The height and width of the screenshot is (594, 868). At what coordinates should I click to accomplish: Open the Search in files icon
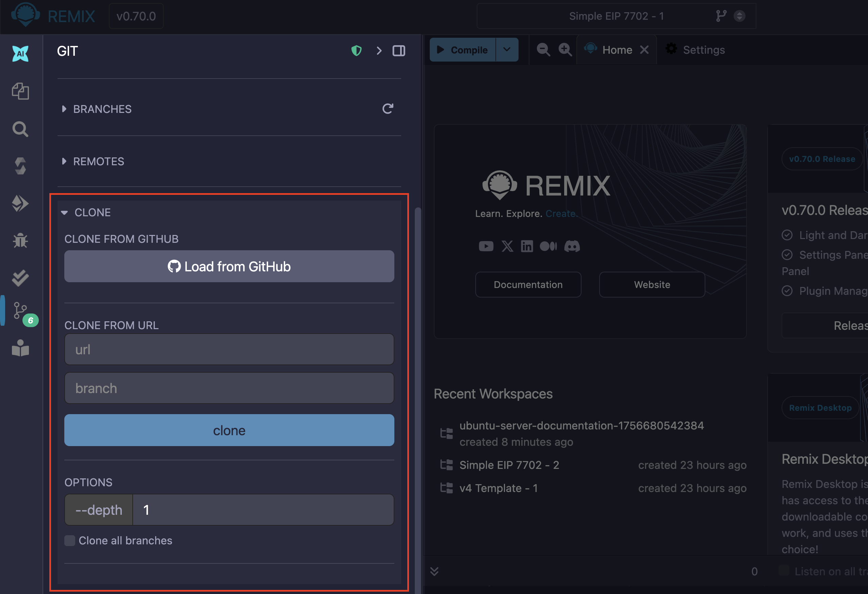[20, 129]
